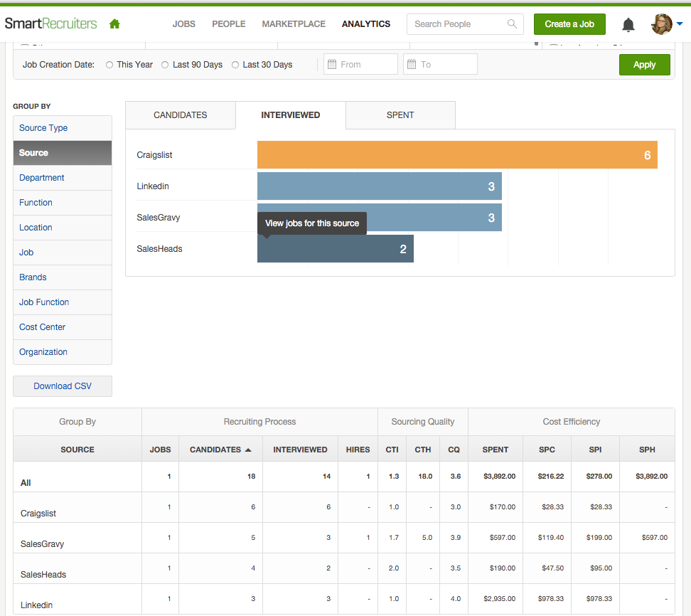Click the green home icon

pyautogui.click(x=114, y=24)
